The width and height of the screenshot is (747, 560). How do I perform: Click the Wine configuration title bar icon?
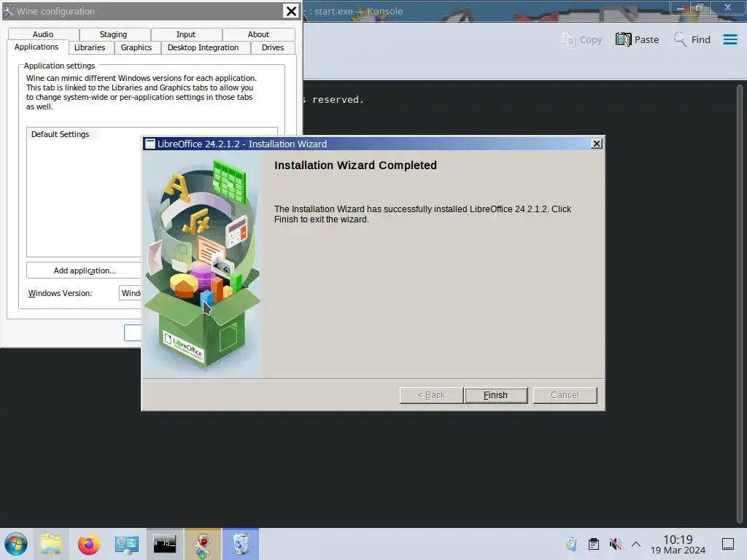click(x=8, y=11)
